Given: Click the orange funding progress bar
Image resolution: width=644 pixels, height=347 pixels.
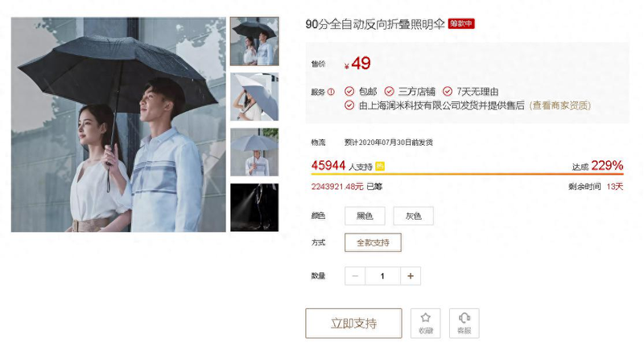Looking at the screenshot, I should click(467, 174).
